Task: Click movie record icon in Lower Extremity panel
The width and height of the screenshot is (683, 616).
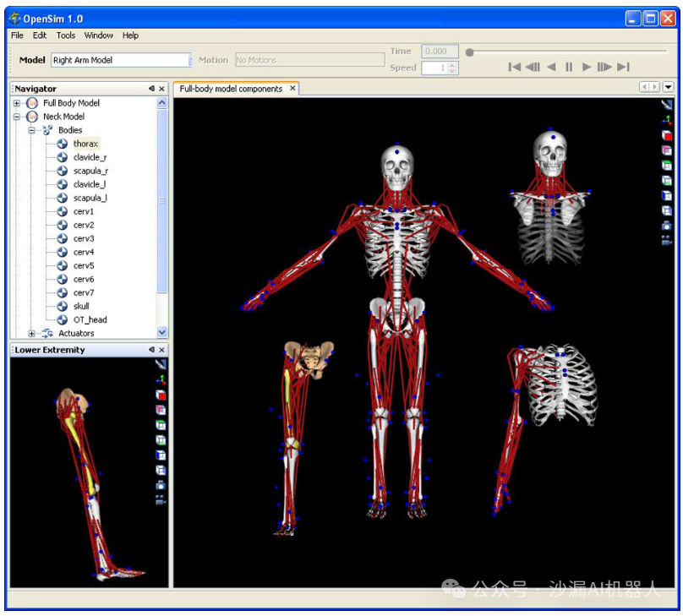Action: pyautogui.click(x=161, y=500)
